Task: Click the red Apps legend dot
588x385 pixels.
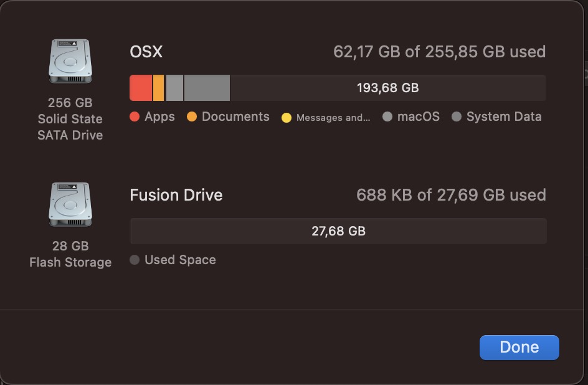Action: pos(135,117)
